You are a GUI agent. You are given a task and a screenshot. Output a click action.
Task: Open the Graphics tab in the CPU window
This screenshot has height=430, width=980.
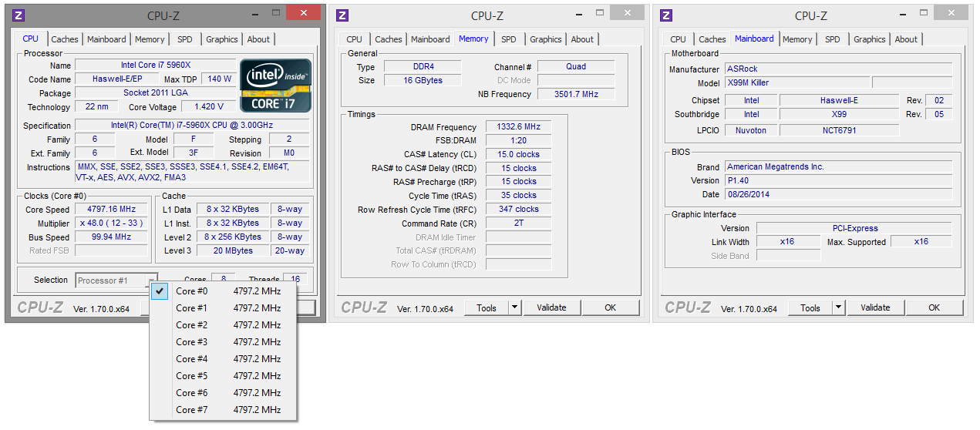pos(222,39)
